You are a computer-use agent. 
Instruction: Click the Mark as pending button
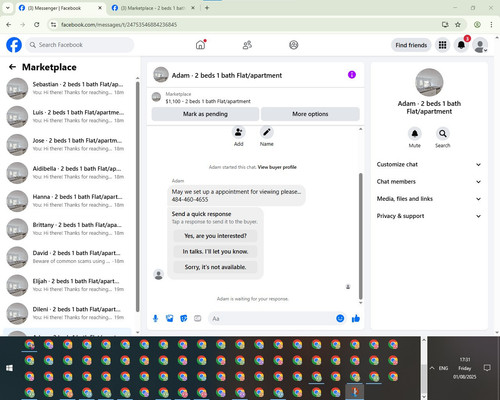click(205, 114)
